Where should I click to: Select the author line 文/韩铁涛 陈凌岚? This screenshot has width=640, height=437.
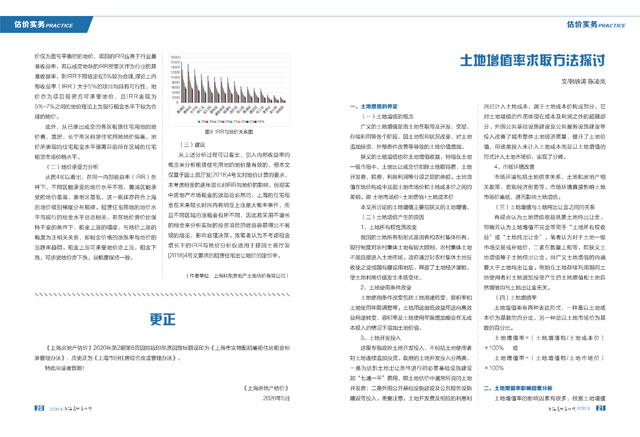tap(583, 82)
